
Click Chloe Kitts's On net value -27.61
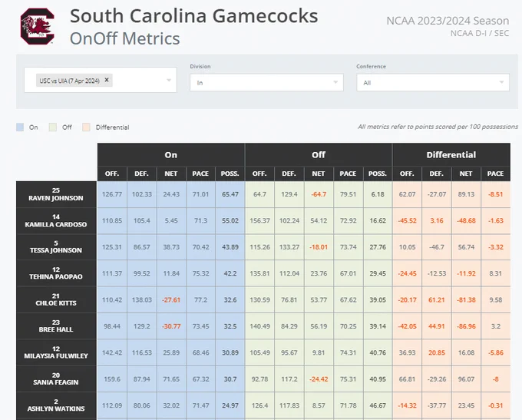[171, 299]
